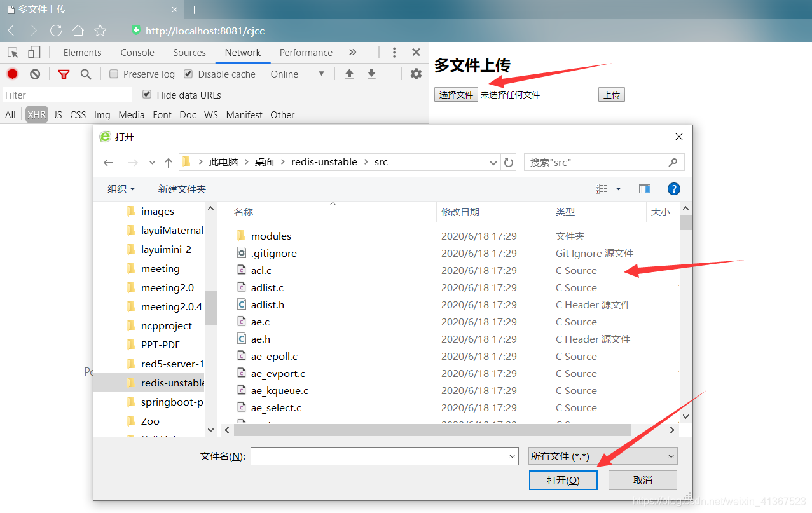Change view layout icon in dialog
This screenshot has width=812, height=513.
pos(602,189)
